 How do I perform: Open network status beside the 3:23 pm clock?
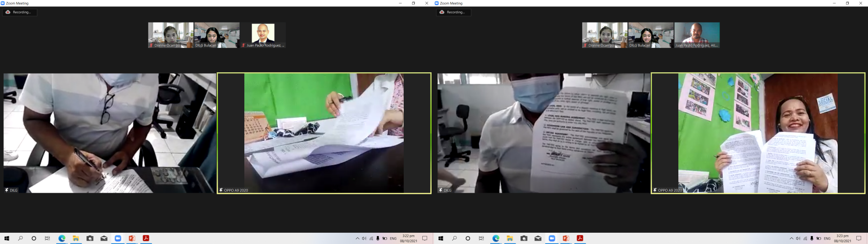tap(805, 239)
